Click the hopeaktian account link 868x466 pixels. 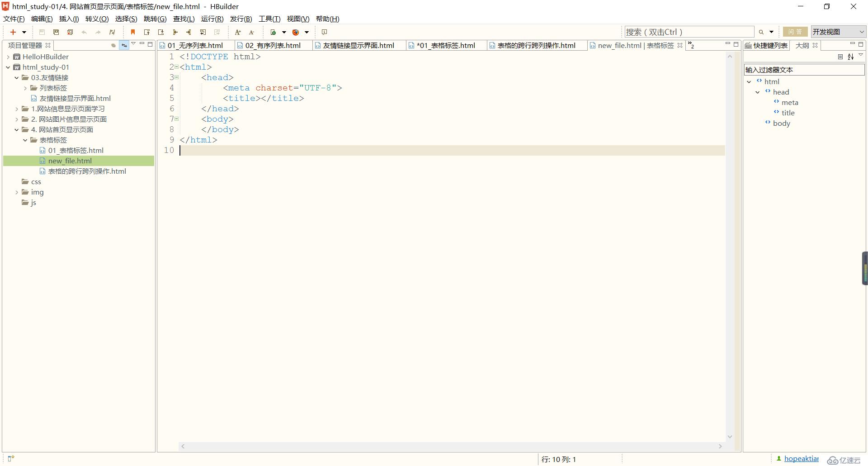tap(801, 459)
